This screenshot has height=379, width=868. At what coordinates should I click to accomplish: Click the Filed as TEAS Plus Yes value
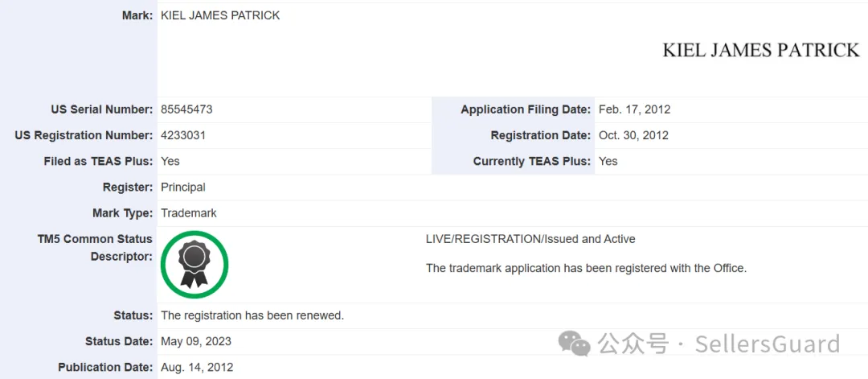(x=170, y=161)
